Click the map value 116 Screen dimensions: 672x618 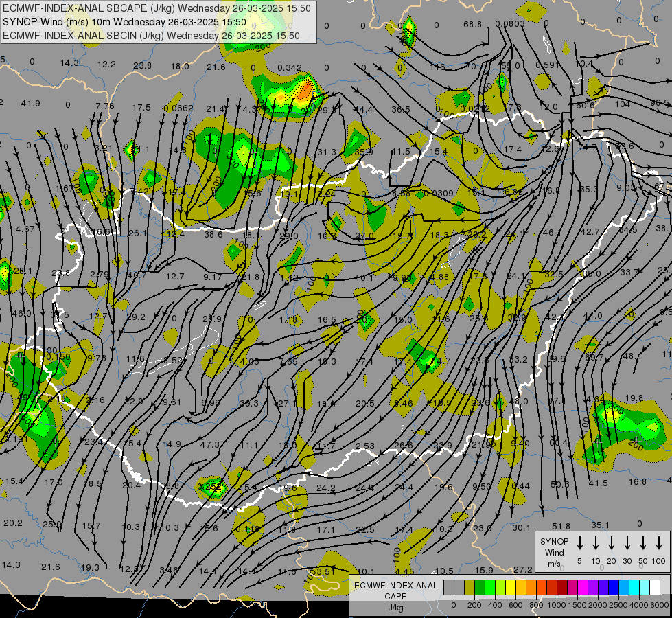(x=437, y=67)
